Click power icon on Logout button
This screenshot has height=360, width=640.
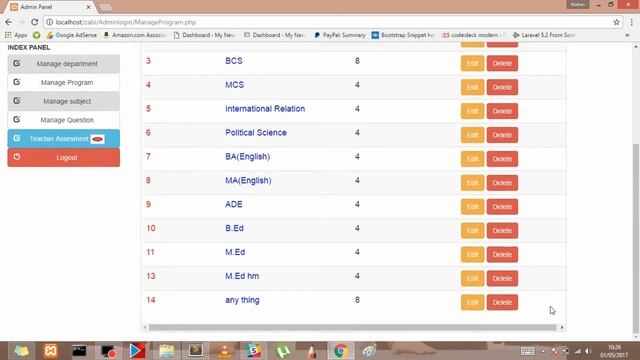[x=17, y=157]
